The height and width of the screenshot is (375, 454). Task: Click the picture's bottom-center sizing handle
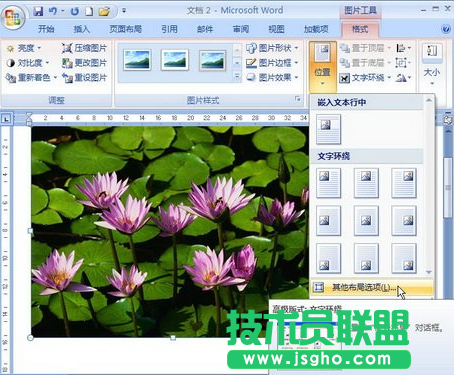coord(173,338)
